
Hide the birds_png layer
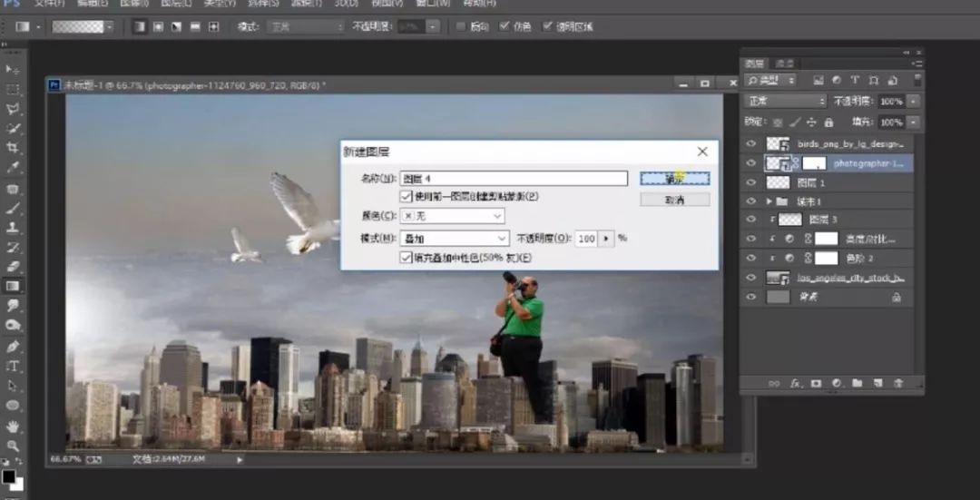[750, 143]
